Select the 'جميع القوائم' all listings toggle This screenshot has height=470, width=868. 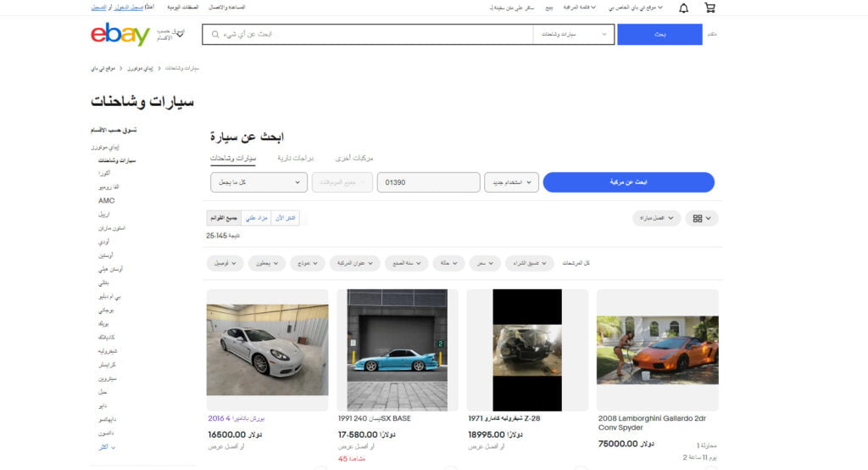224,218
